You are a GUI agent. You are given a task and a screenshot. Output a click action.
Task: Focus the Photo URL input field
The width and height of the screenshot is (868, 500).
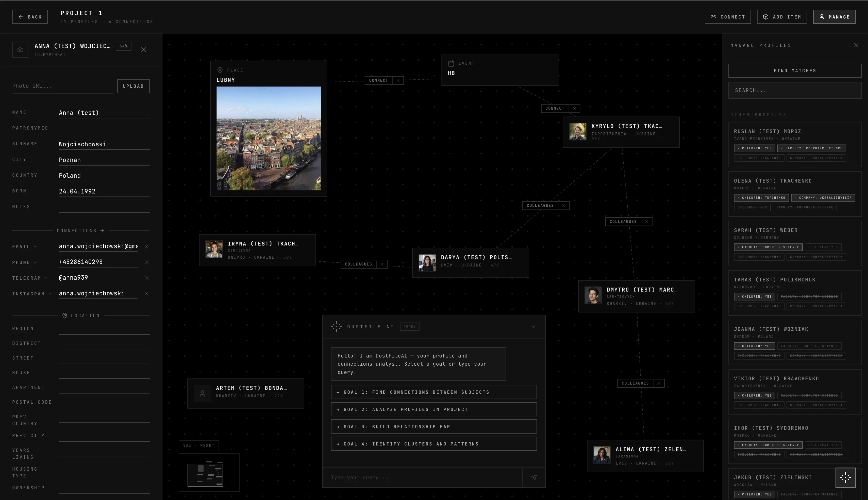point(63,86)
